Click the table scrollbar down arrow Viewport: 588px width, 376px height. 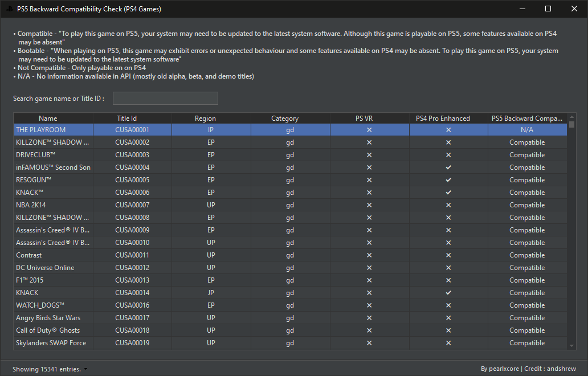point(571,346)
